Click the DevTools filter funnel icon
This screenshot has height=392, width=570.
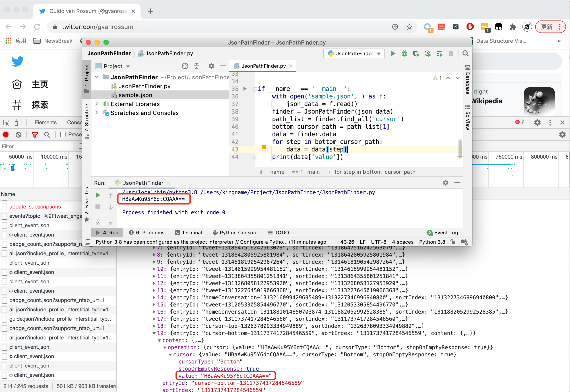click(x=35, y=135)
